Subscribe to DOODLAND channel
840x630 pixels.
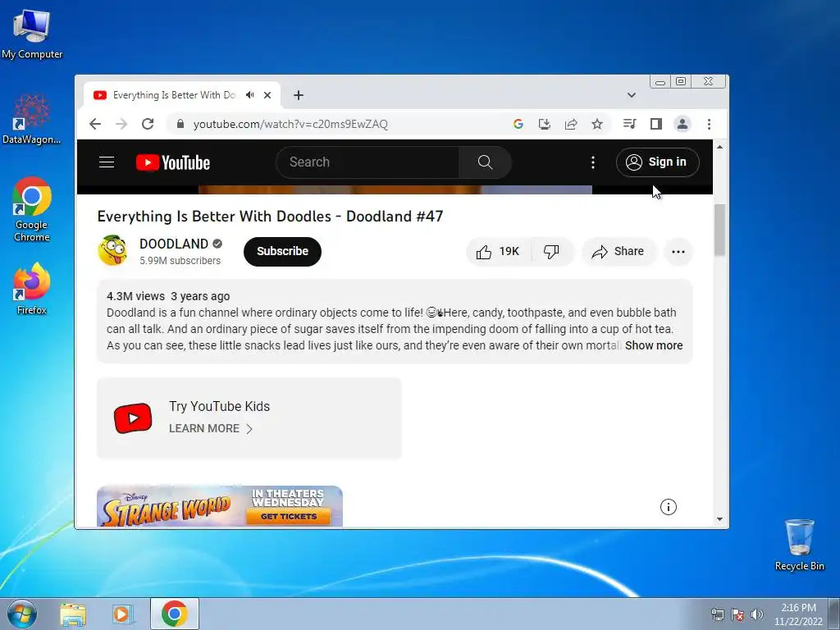tap(282, 252)
